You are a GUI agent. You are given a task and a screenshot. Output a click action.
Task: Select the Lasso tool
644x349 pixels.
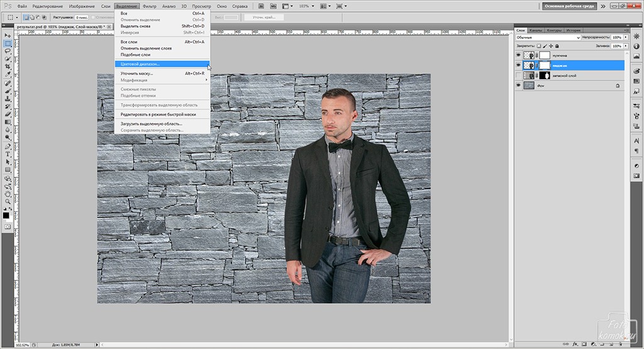(8, 52)
